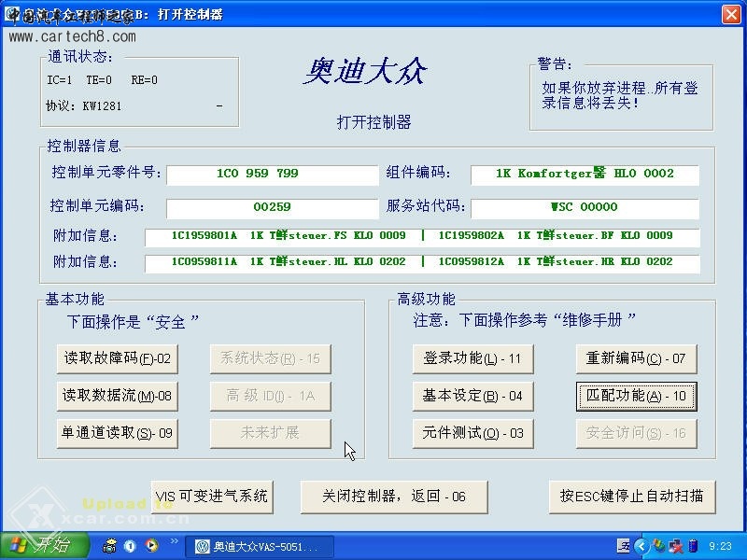Click the 控制单元零件号 field 1C0 959 799

[x=272, y=174]
